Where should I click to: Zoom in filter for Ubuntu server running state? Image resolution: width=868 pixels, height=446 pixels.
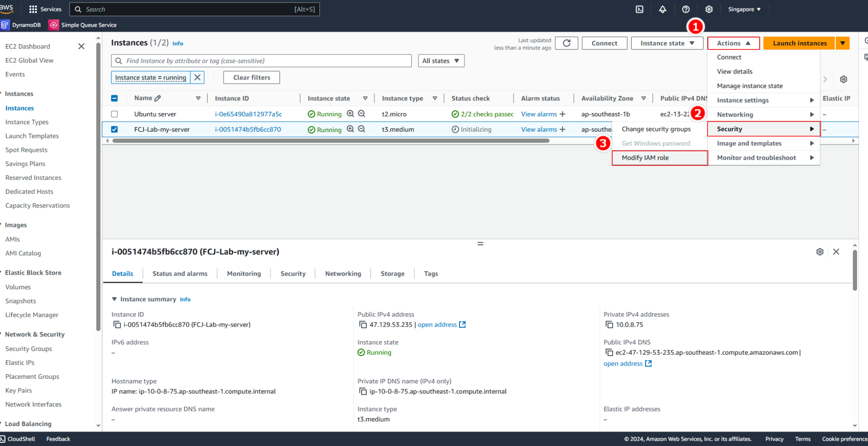tap(350, 114)
